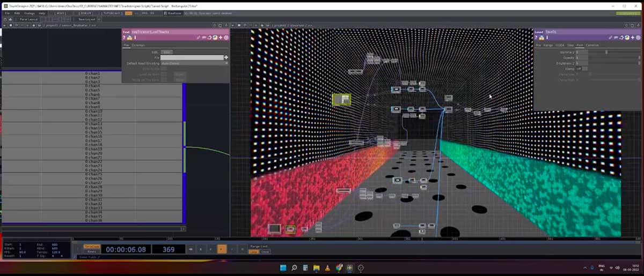Click language color icon in Level panel header
The width and height of the screenshot is (644, 276).
[627, 38]
